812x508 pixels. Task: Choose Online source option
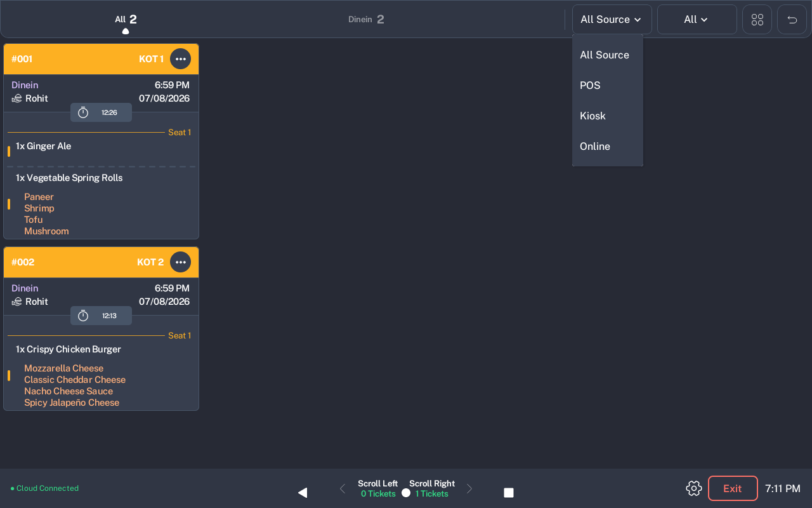[608, 147]
